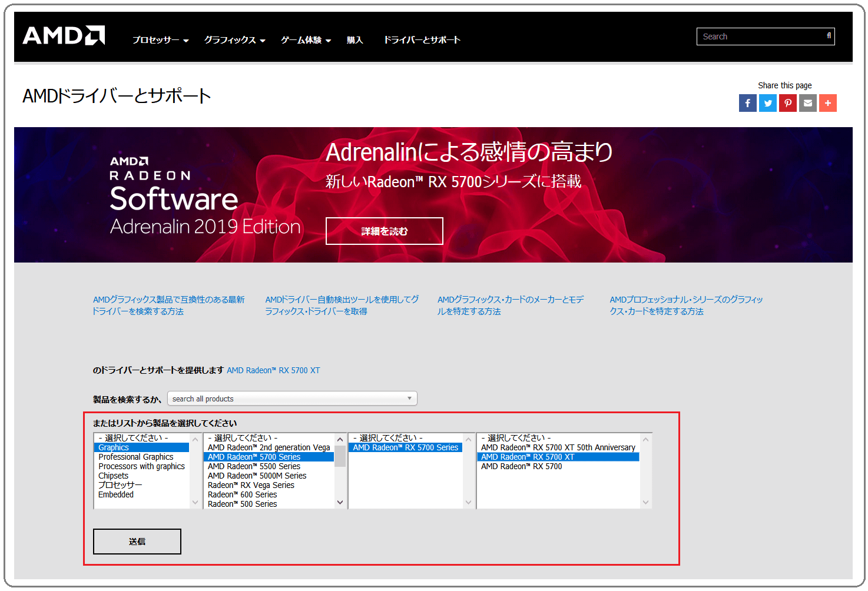Click the 詳細を読む banner button
The height and width of the screenshot is (591, 868).
click(384, 231)
